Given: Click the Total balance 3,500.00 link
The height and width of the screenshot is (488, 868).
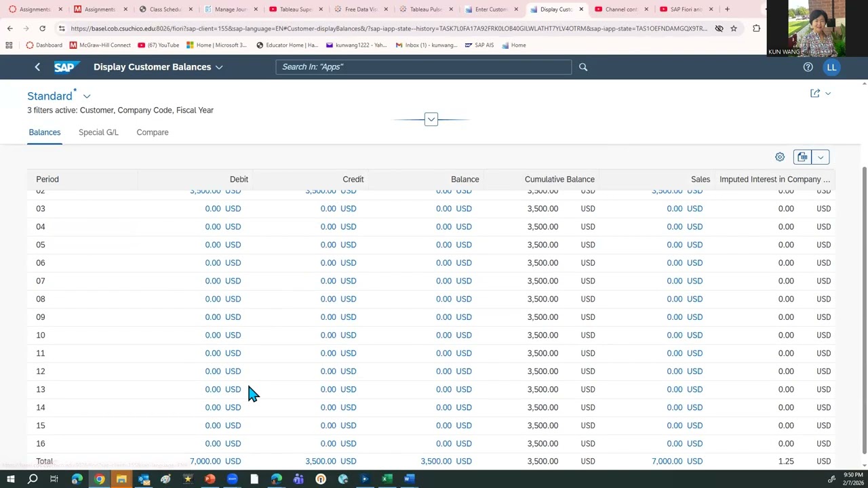Looking at the screenshot, I should pos(436,462).
